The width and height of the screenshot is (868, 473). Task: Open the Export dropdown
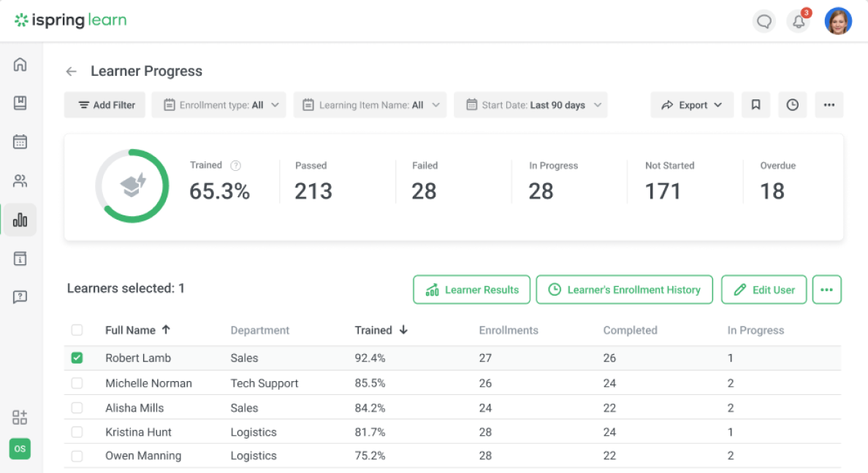click(x=692, y=105)
